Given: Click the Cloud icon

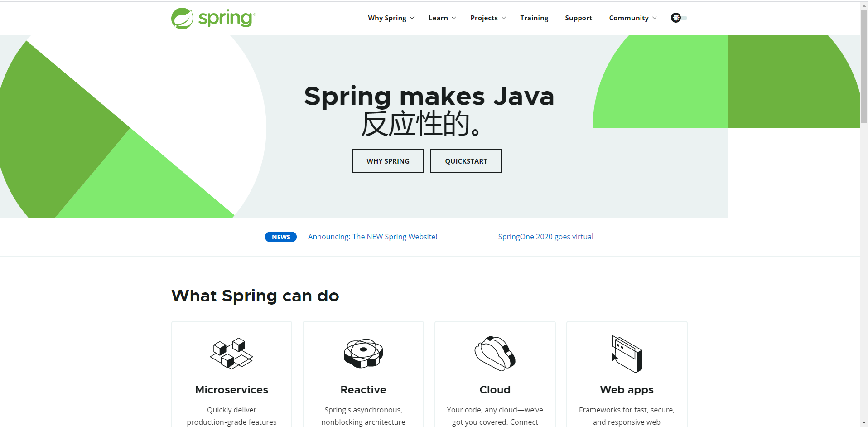Looking at the screenshot, I should pyautogui.click(x=495, y=354).
